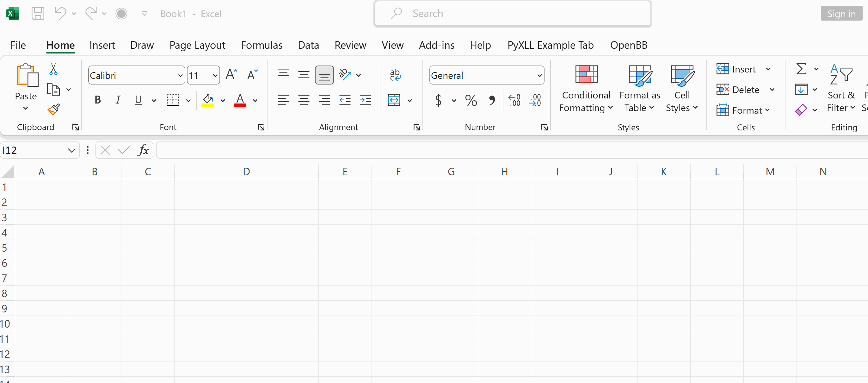
Task: Increase decimal places
Action: click(514, 100)
